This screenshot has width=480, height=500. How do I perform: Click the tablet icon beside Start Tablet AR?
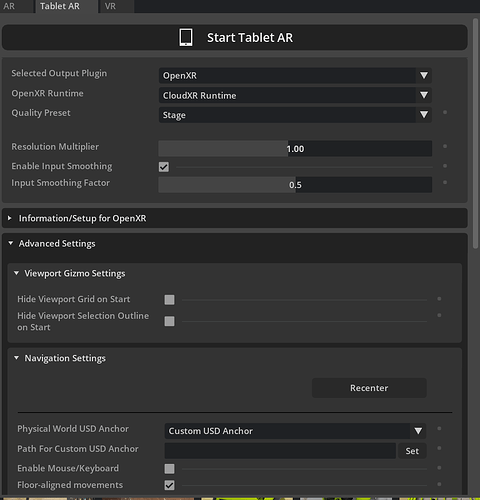pyautogui.click(x=186, y=37)
